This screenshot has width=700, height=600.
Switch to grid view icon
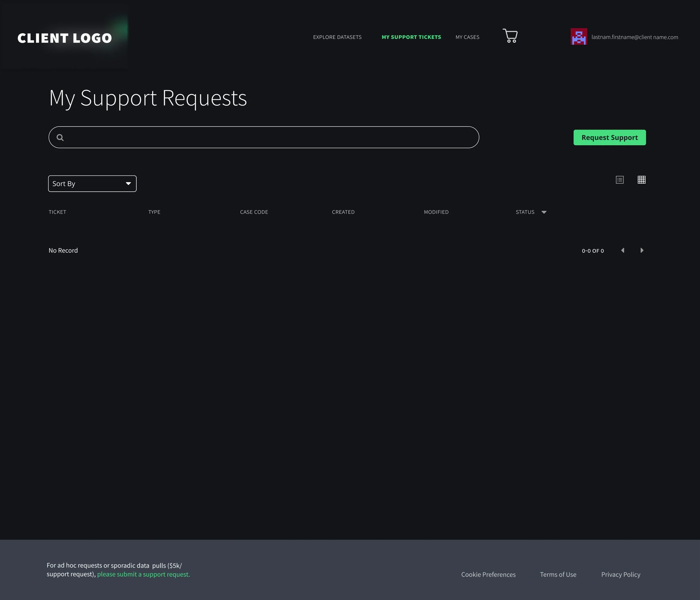coord(641,180)
